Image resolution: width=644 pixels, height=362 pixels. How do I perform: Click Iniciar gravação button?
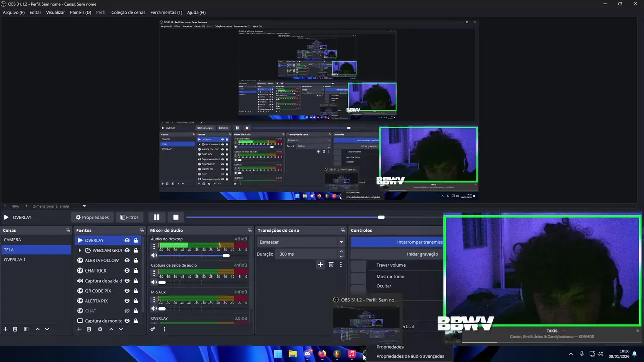click(x=397, y=254)
